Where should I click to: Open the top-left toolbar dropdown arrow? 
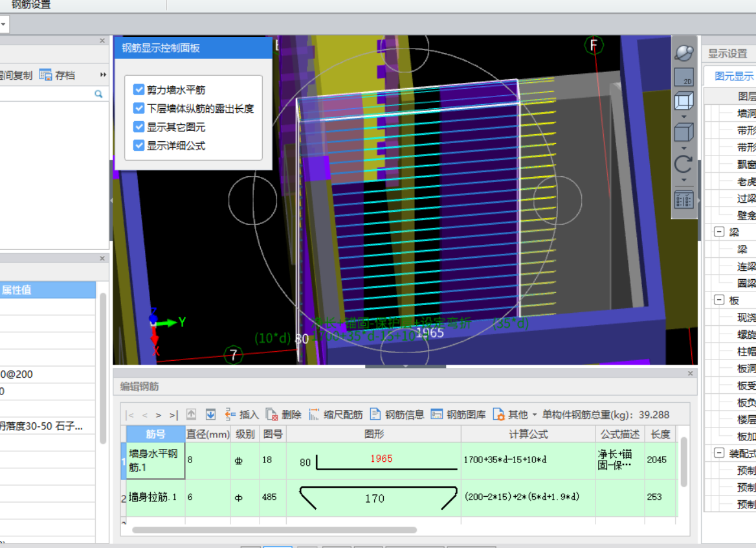(x=3, y=24)
